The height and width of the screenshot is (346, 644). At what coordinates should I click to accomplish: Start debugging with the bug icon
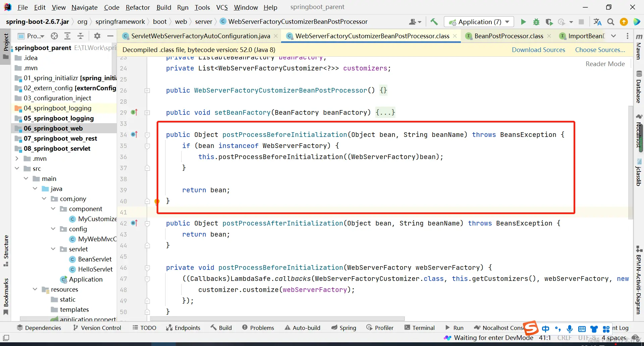pos(536,22)
